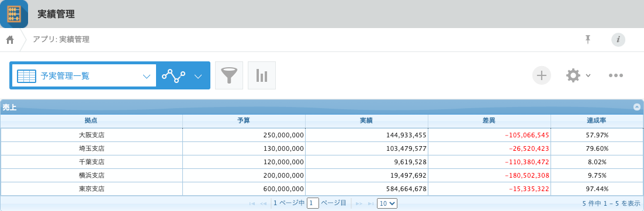
Task: Click budget value 130,000,000
Action: [283, 148]
